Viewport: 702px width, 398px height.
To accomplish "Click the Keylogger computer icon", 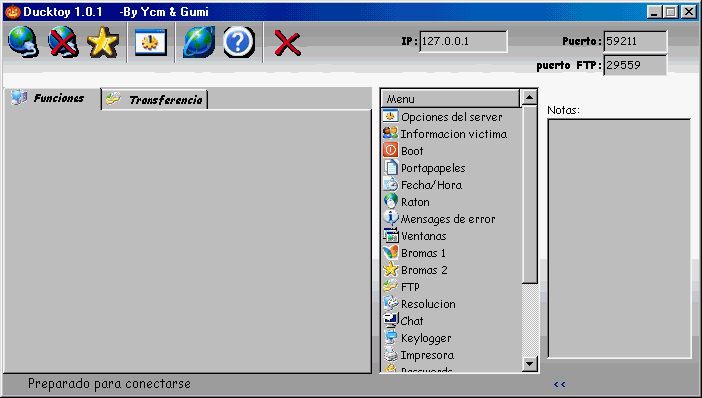I will pos(390,338).
